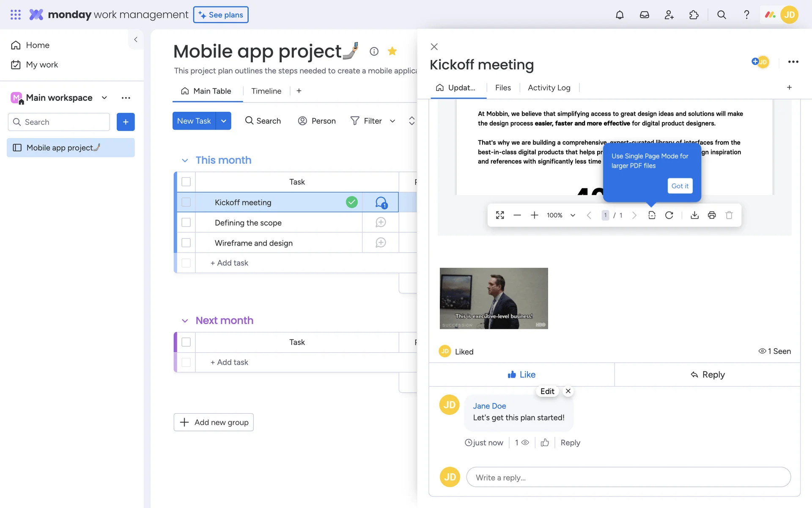Viewport: 812px width, 508px height.
Task: Click the Write a reply field
Action: (628, 478)
